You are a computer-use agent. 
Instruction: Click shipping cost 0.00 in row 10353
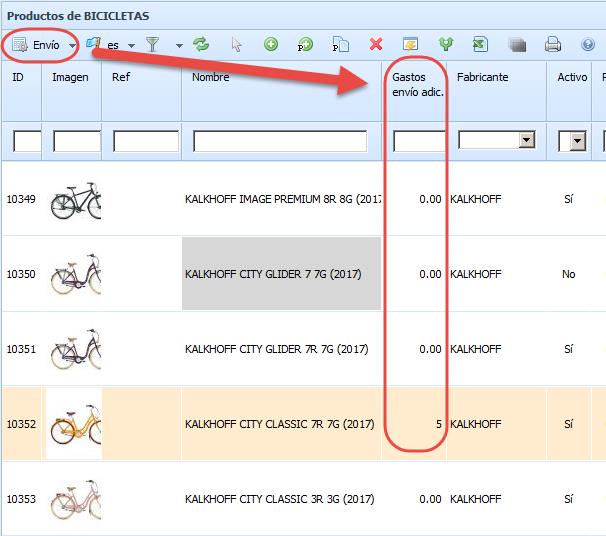coord(430,499)
